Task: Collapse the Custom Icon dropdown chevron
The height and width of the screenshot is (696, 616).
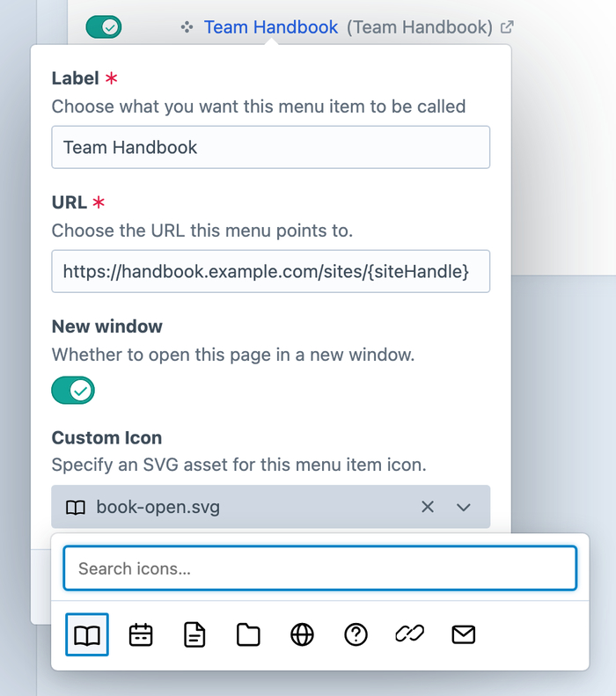Action: (464, 507)
